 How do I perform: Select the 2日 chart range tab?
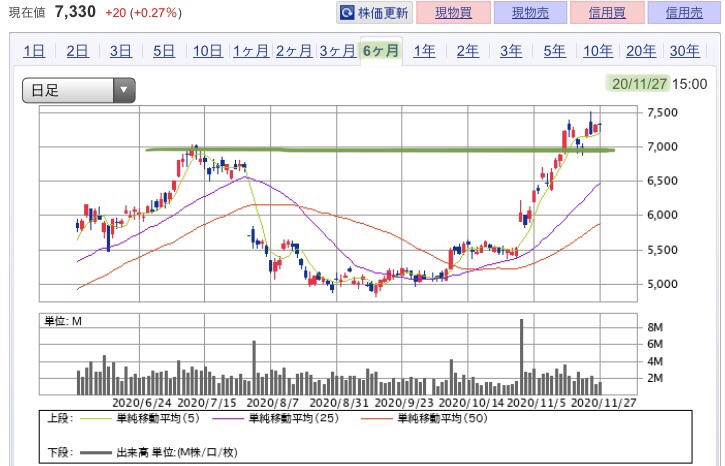tap(77, 51)
